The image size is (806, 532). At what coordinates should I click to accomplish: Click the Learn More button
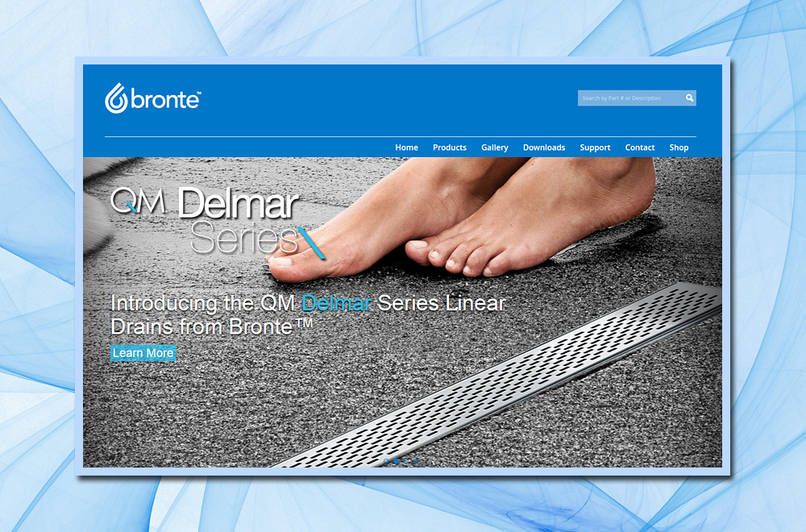point(143,353)
